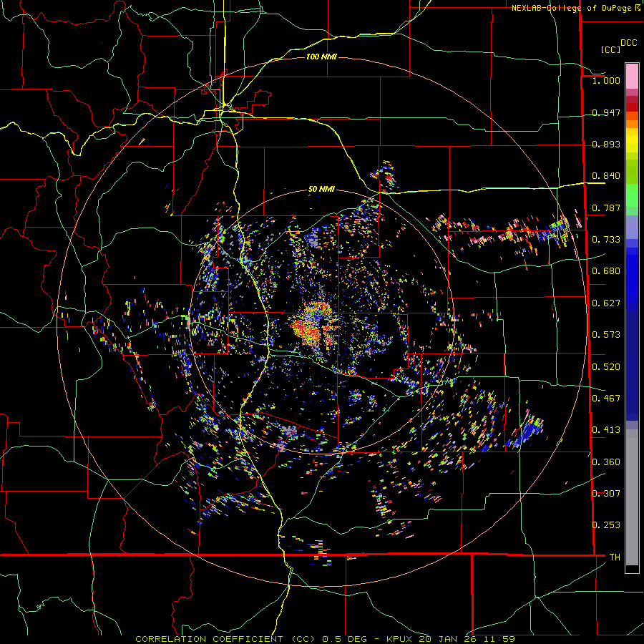Click the 20 JAN 26 date text
The image size is (644, 644).
coord(447,639)
